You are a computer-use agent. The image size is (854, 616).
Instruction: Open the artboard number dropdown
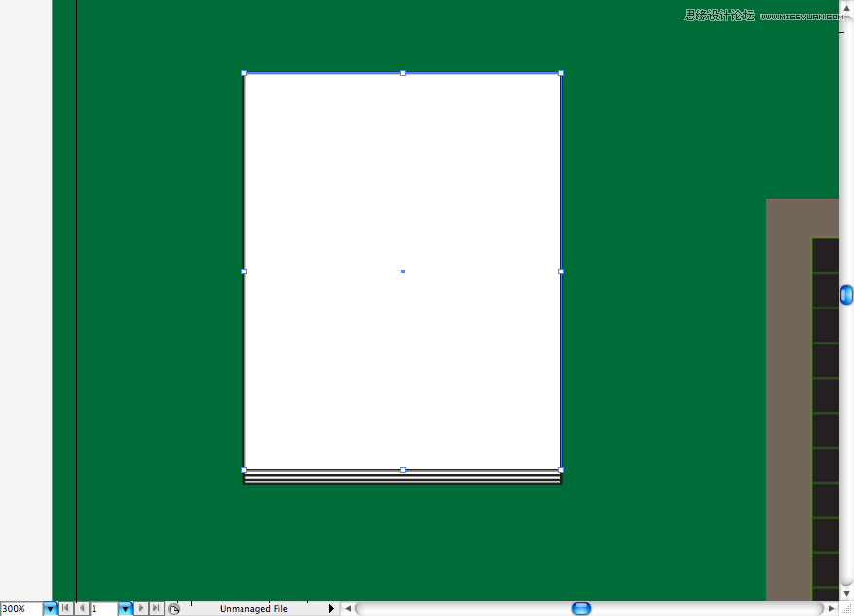(126, 609)
